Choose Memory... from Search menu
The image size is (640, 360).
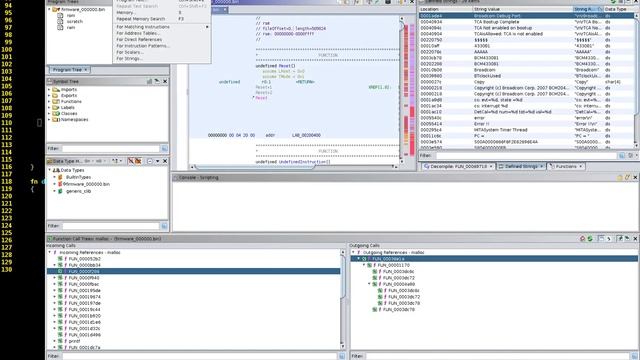tap(161, 13)
